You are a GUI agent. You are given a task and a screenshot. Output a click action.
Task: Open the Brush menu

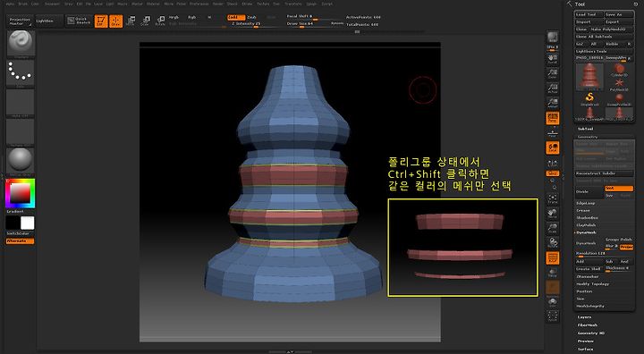click(x=23, y=4)
